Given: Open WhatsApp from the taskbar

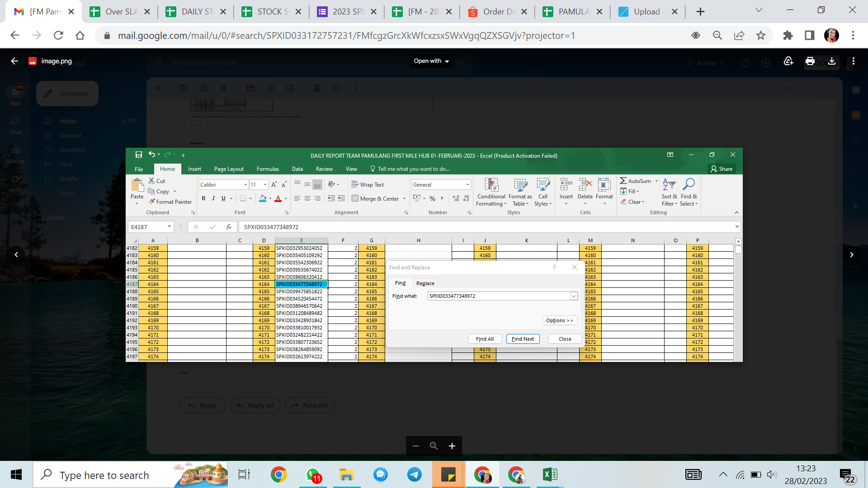Looking at the screenshot, I should [x=313, y=474].
